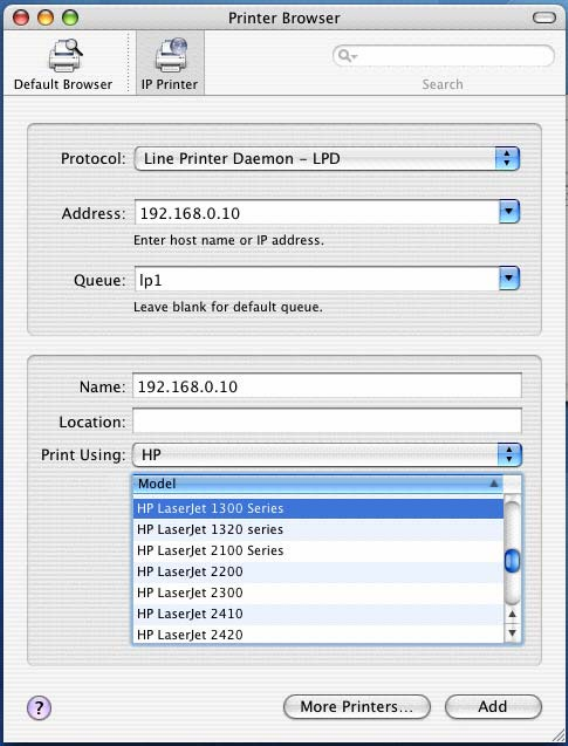Click into the Location text field
This screenshot has height=746, width=568.
click(327, 421)
